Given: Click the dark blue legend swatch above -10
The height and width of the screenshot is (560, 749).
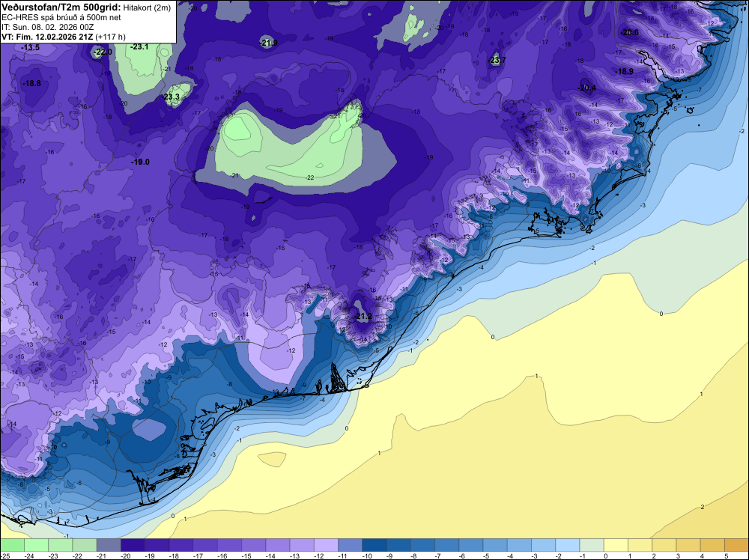Looking at the screenshot, I should tap(374, 545).
